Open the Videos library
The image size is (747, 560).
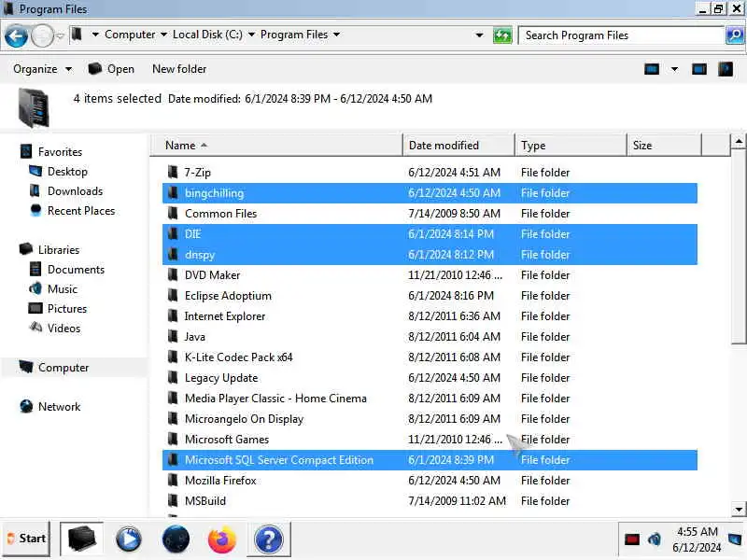[63, 329]
